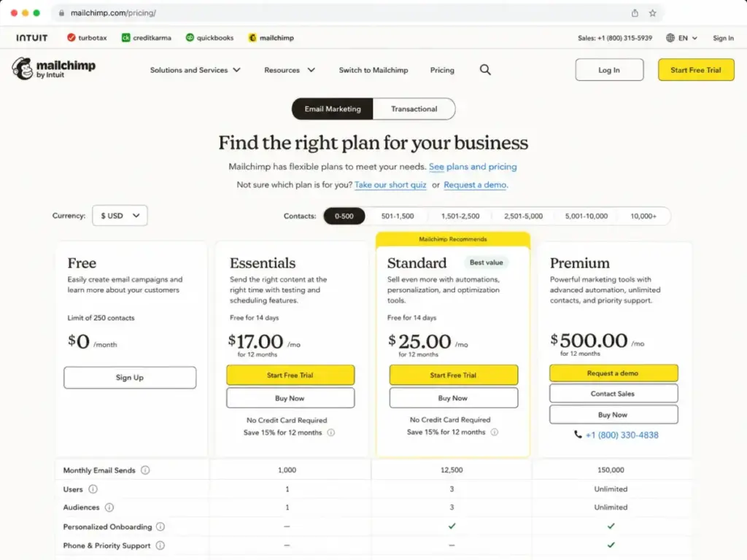Open TurboTax from the Intuit bar
The image size is (747, 560).
coord(87,38)
